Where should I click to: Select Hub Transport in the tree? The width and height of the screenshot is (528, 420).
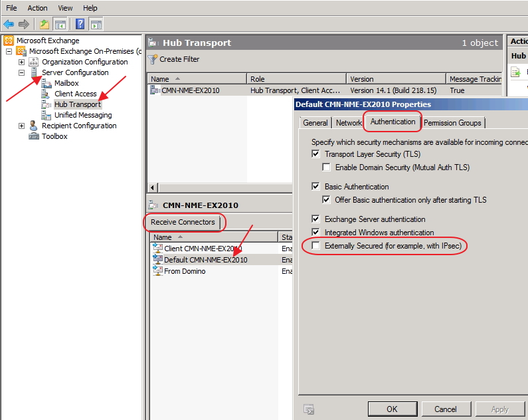click(x=78, y=104)
